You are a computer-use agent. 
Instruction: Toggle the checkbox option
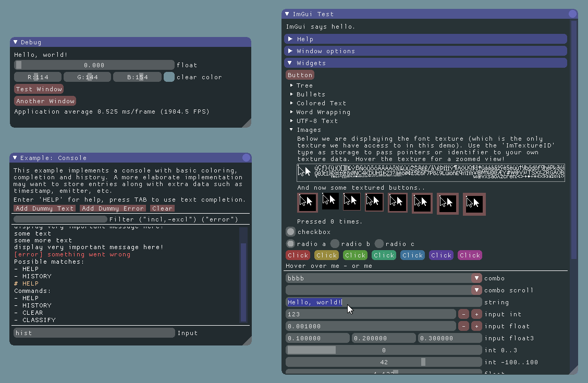pos(291,232)
